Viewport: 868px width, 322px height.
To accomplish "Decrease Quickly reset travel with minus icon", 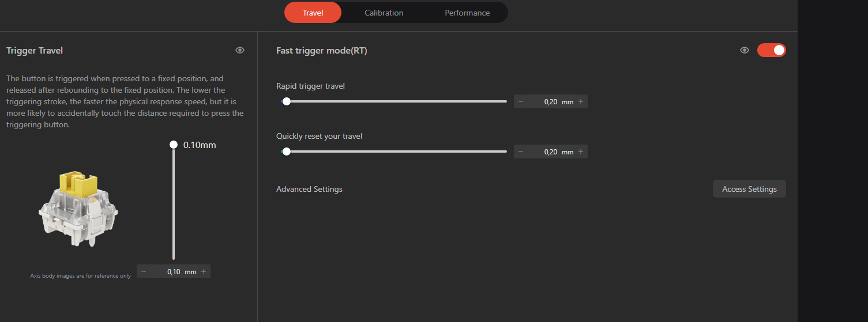I will (521, 152).
